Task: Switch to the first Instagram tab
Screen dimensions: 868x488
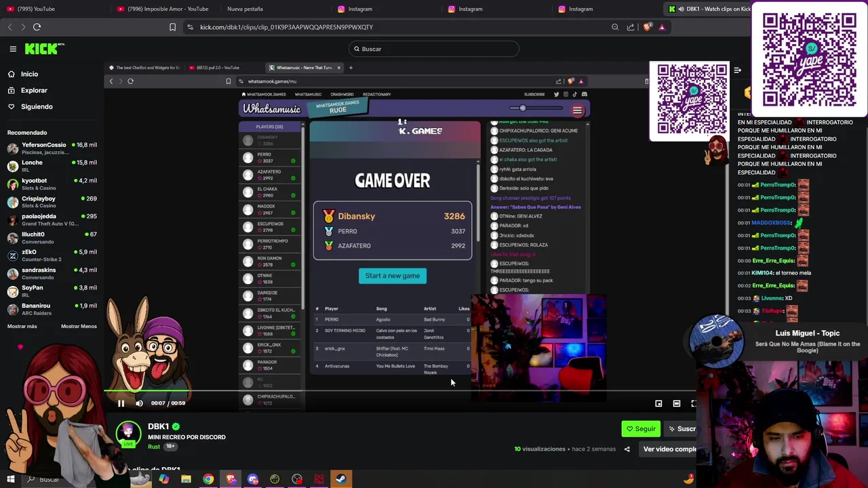Action: [x=360, y=9]
